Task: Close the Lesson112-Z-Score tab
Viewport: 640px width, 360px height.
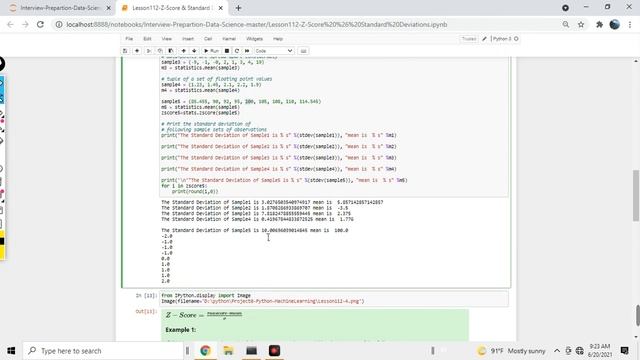Action: (x=220, y=8)
